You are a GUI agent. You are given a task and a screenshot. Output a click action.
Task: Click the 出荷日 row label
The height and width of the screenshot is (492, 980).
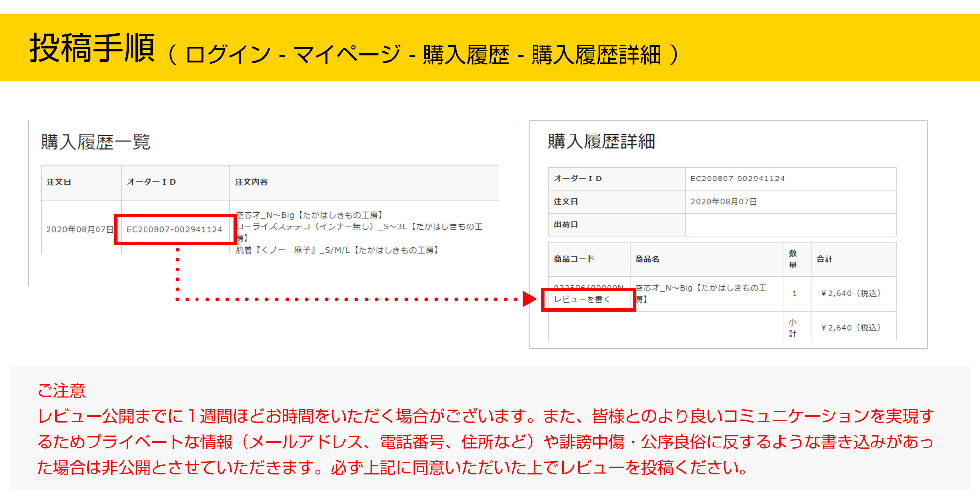pos(566,224)
